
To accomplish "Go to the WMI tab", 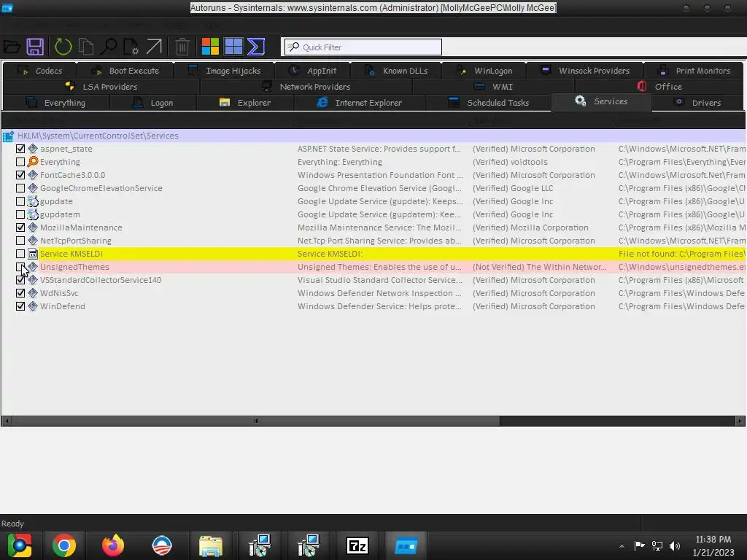I will point(494,87).
